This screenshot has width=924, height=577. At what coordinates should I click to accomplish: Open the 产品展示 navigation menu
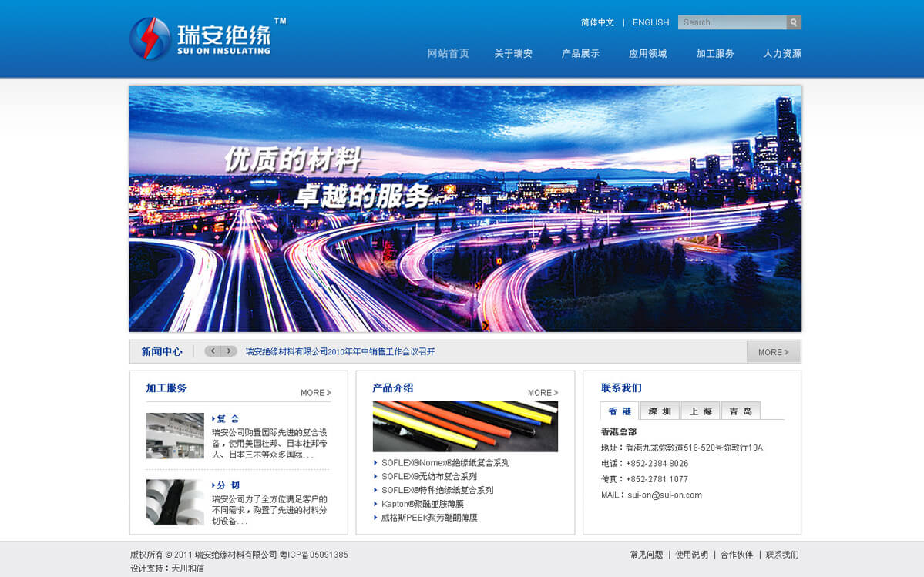tap(580, 54)
